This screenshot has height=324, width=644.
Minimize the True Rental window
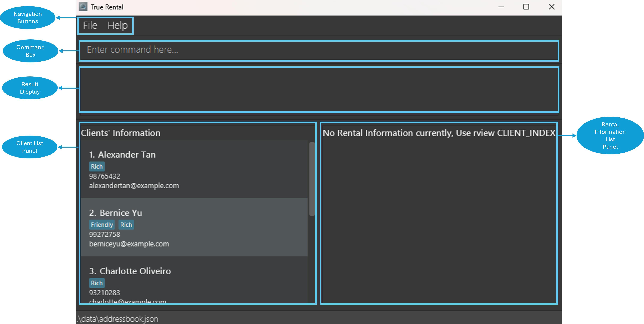[501, 7]
